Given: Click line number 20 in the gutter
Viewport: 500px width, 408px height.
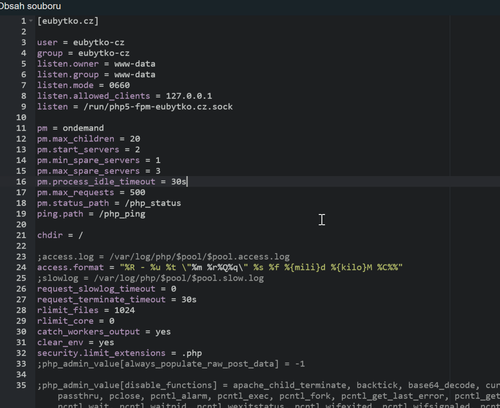Looking at the screenshot, I should pyautogui.click(x=21, y=224).
